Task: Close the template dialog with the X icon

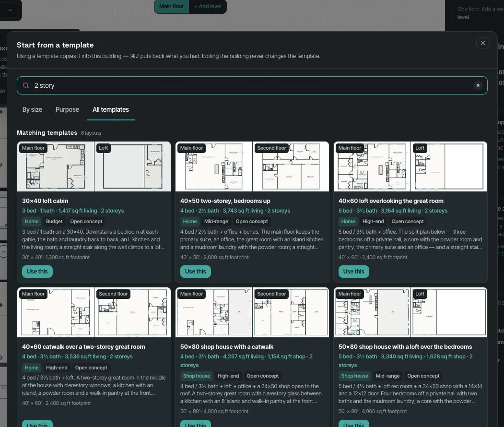Action: click(482, 43)
